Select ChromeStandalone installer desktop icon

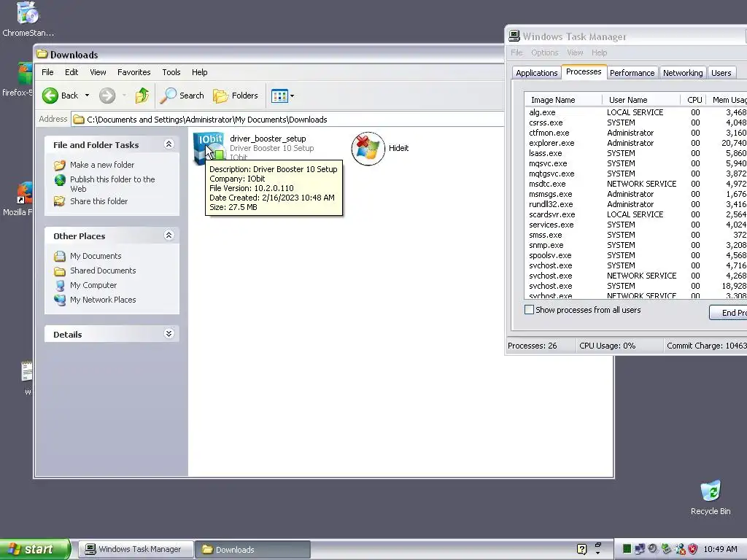pyautogui.click(x=28, y=20)
